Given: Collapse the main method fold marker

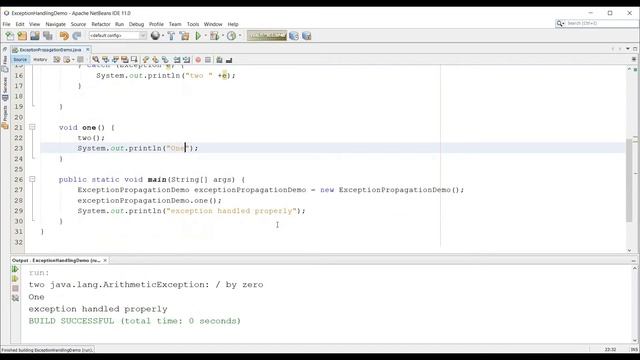Looking at the screenshot, I should point(32,179).
